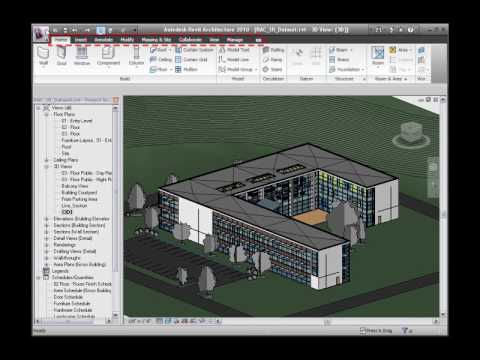Select the Furniture Schedule item

(x=72, y=303)
